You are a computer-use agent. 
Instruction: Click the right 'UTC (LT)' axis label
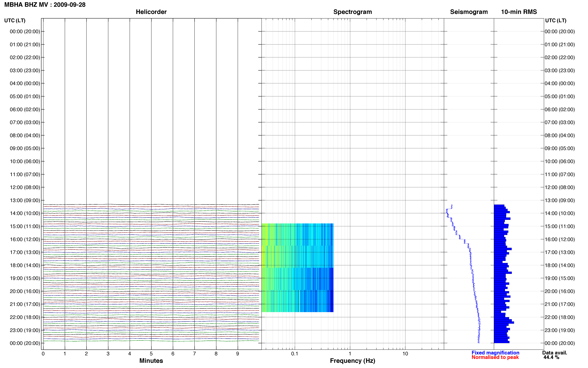[556, 20]
